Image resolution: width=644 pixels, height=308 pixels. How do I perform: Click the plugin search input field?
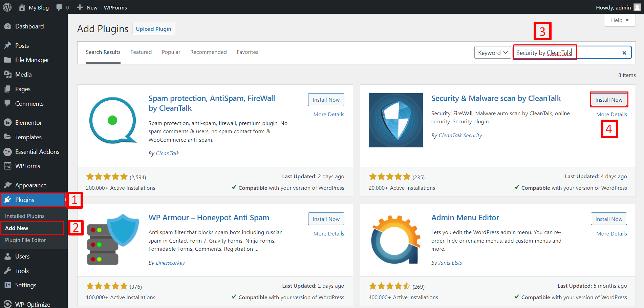[x=572, y=53]
